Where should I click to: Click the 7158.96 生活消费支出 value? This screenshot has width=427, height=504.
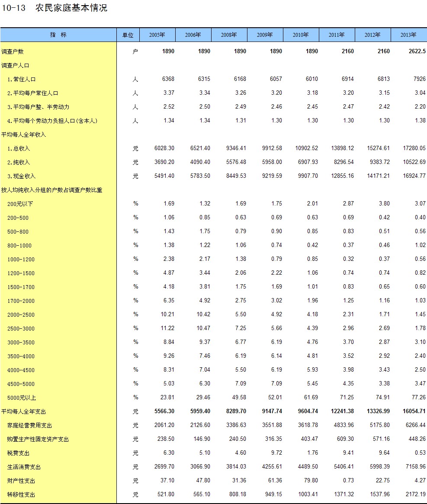pos(416,466)
